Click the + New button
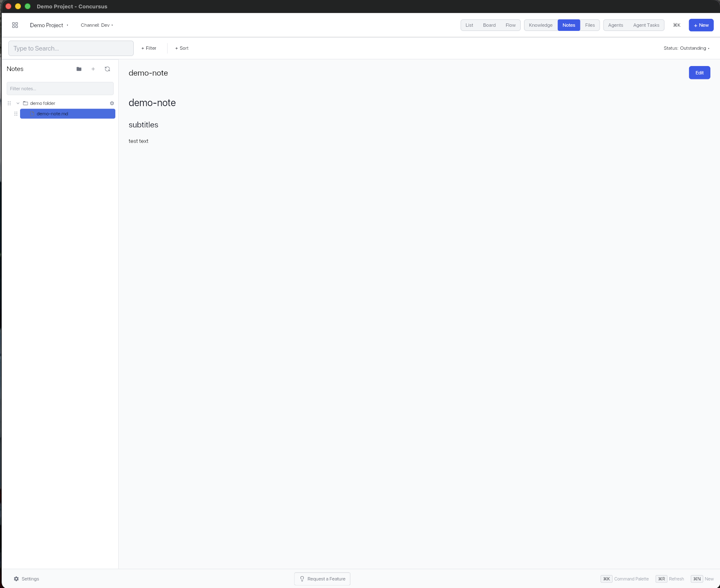The height and width of the screenshot is (588, 720). coord(701,25)
